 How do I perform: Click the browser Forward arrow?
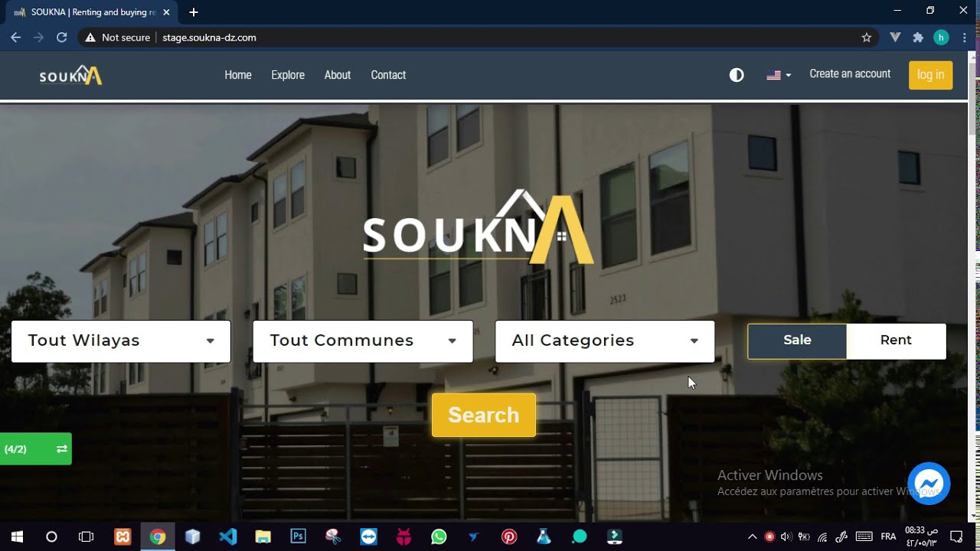click(x=38, y=37)
